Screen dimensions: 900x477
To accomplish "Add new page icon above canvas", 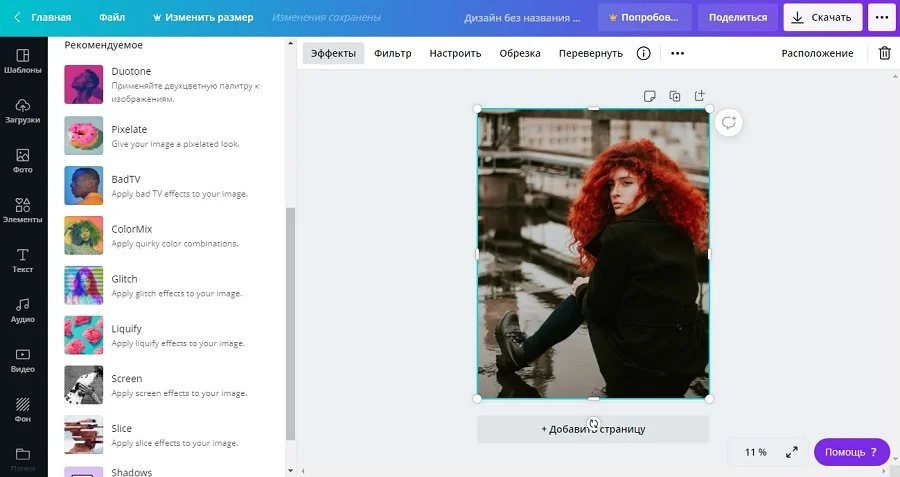I will (700, 96).
